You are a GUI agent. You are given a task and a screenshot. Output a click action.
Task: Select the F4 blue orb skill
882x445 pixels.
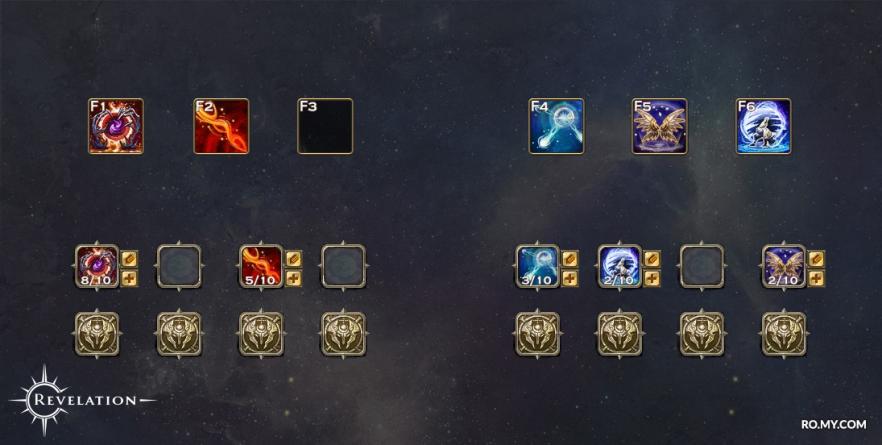(556, 126)
